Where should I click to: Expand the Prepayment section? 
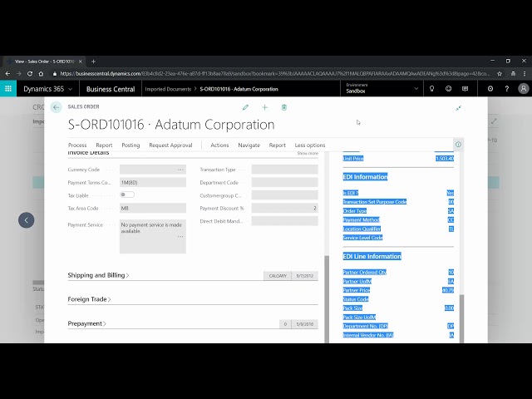click(86, 323)
